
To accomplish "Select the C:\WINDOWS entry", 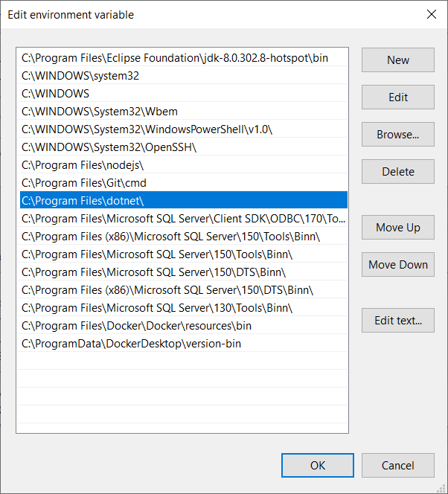I will 184,94.
